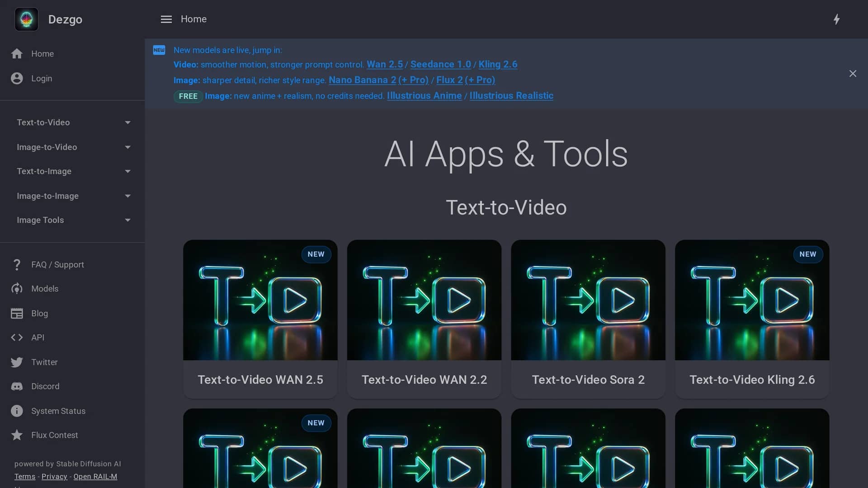This screenshot has width=868, height=488.
Task: Click the Home page title in header
Action: tap(193, 19)
